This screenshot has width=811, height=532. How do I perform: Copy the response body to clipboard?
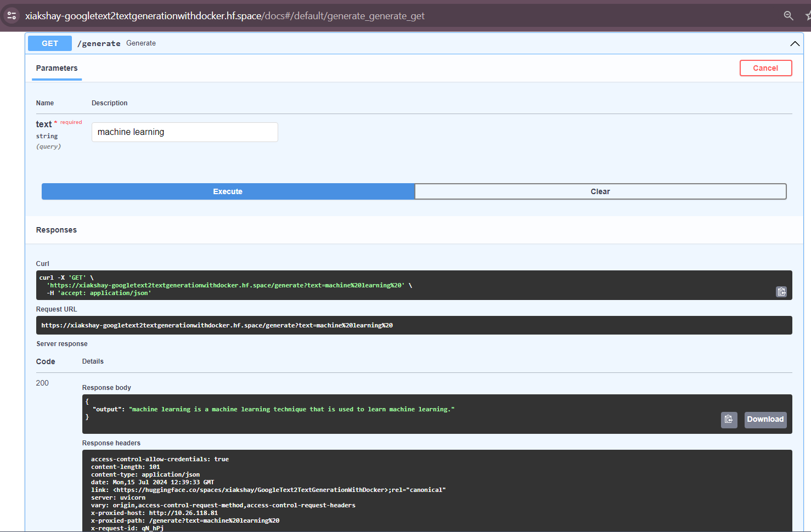[729, 420]
